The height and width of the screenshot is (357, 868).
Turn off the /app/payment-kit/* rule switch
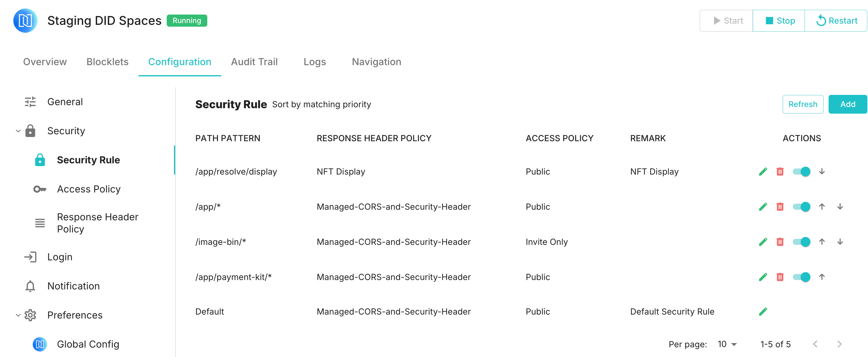coord(801,277)
